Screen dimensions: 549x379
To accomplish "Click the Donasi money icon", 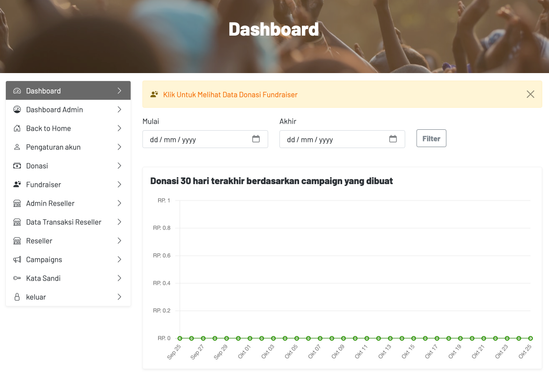I will (x=17, y=166).
